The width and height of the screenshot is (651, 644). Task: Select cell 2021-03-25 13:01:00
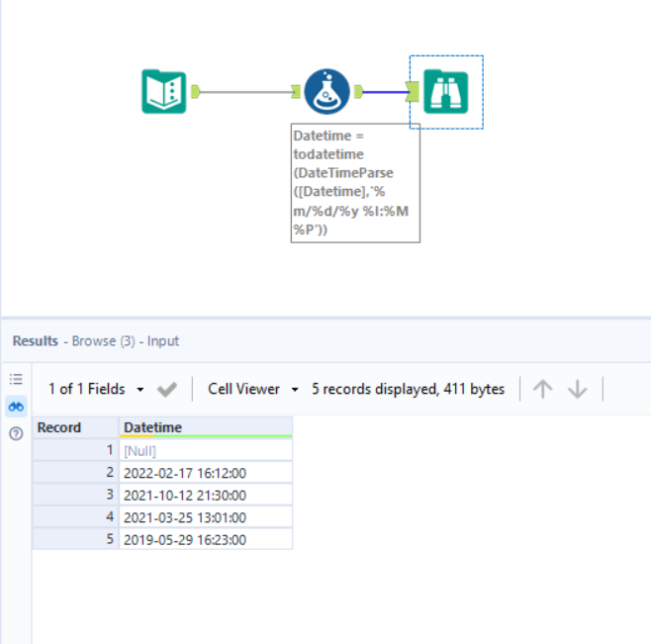(206, 517)
